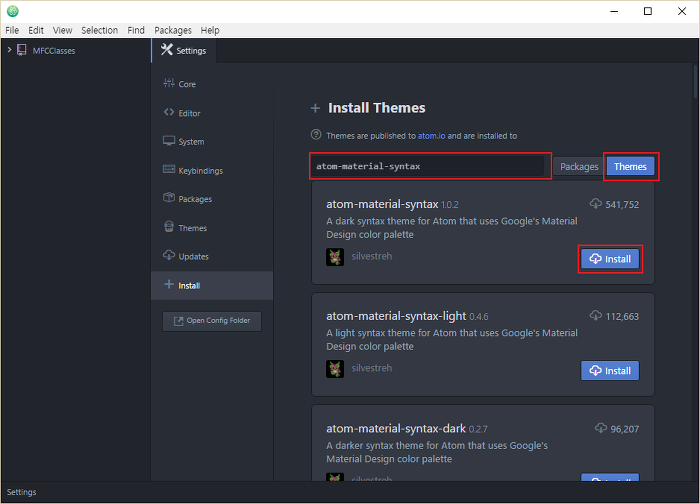The width and height of the screenshot is (700, 504).
Task: Click the plus icon beside Install in sidebar
Action: tap(169, 284)
